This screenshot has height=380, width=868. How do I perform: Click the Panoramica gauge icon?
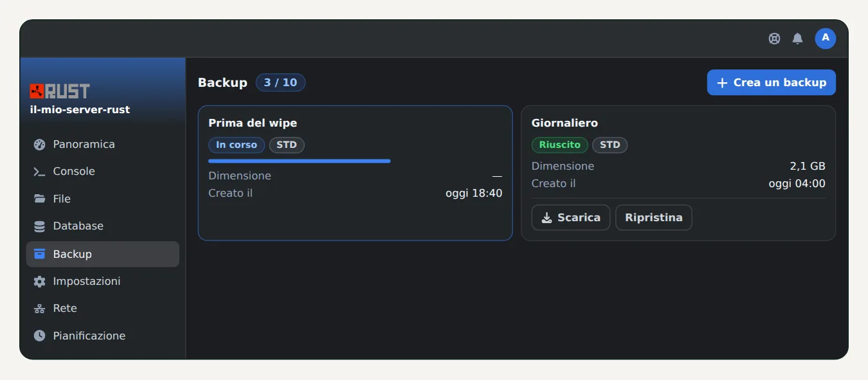(40, 145)
